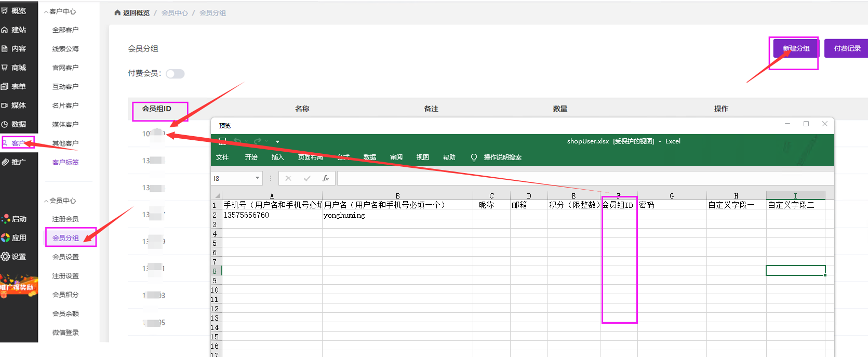Open 推广 with the paperclip icon
The width and height of the screenshot is (868, 357).
[5, 162]
